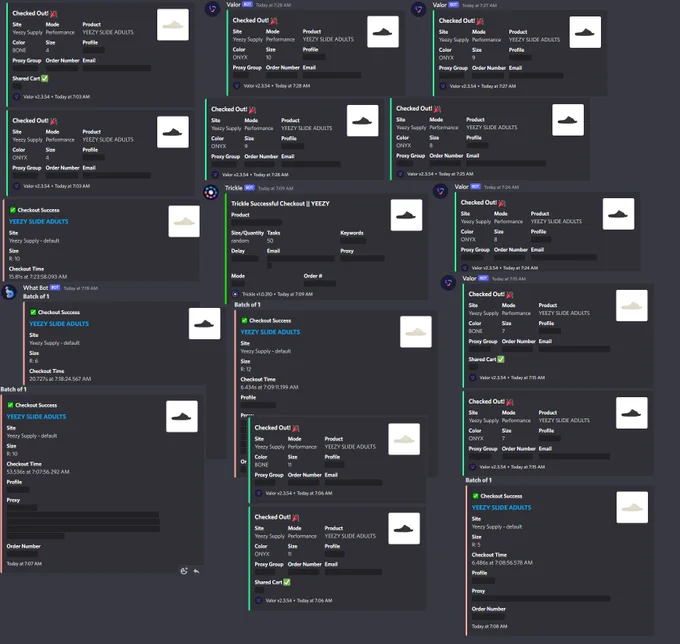The height and width of the screenshot is (644, 680).
Task: Open thumbnail on 7:23:58 AM Checkout Success card
Action: 184,221
